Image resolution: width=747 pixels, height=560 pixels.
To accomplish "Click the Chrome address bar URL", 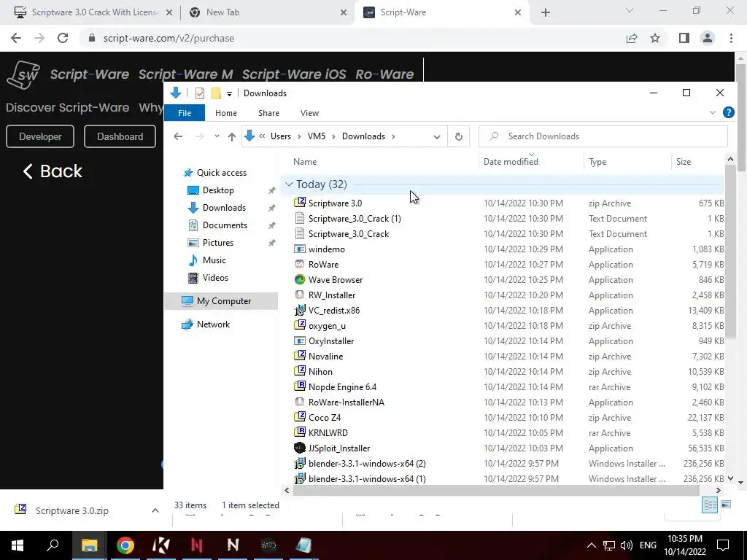I will pos(169,38).
